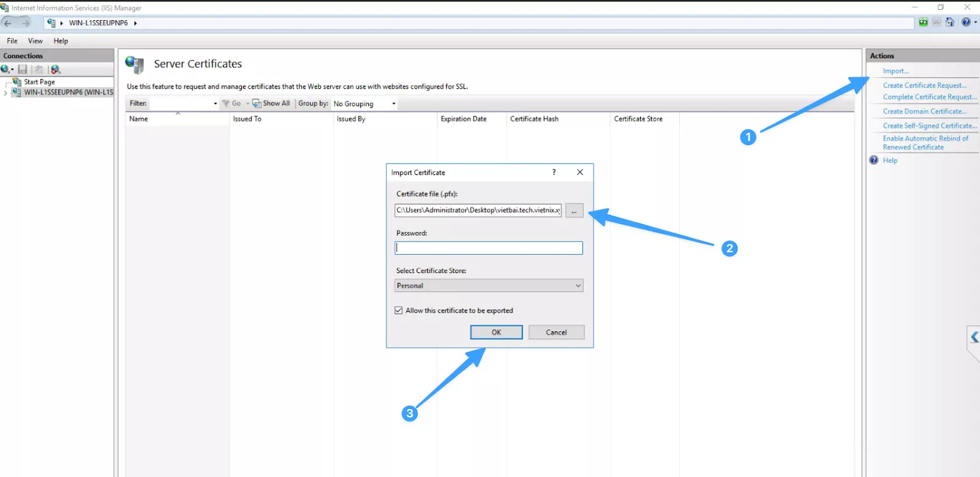This screenshot has height=477, width=980.
Task: Click the green refresh page icon
Action: click(x=923, y=22)
